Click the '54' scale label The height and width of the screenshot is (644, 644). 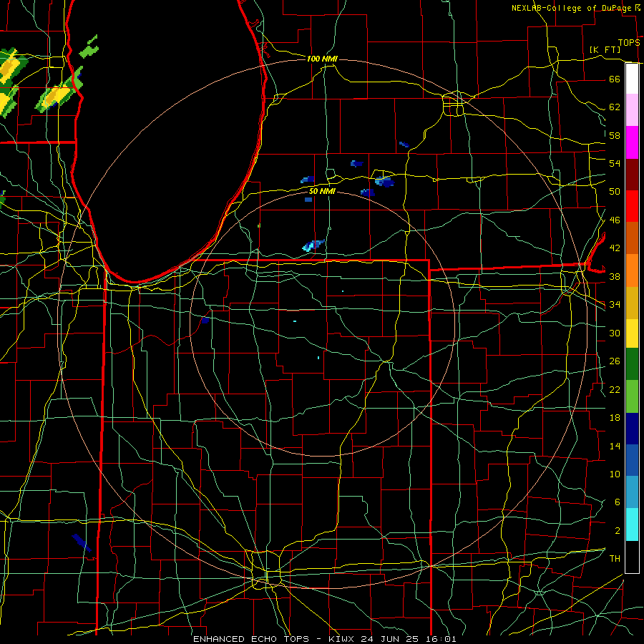615,163
